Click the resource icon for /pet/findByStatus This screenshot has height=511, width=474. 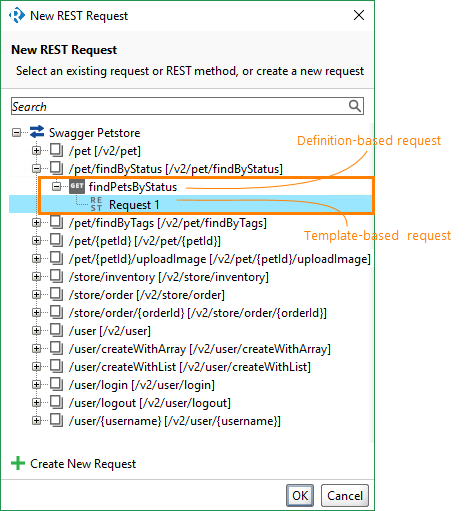click(56, 168)
